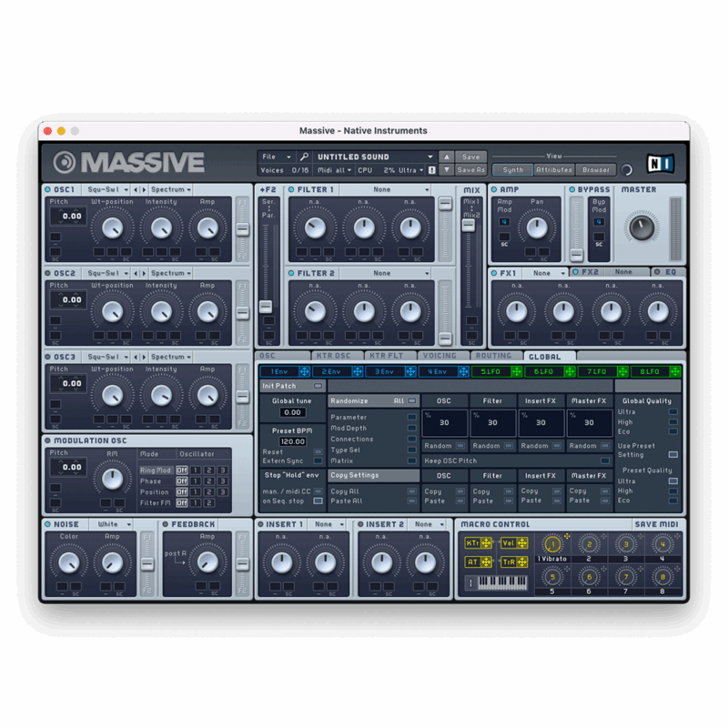Click the 8 LFO modulation crosshair handle
Screen dimensions: 728x728
point(675,371)
